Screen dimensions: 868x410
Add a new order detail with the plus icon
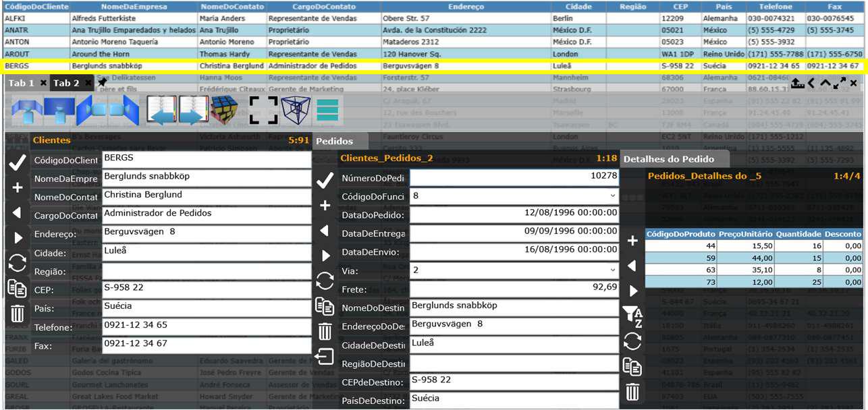click(x=632, y=240)
